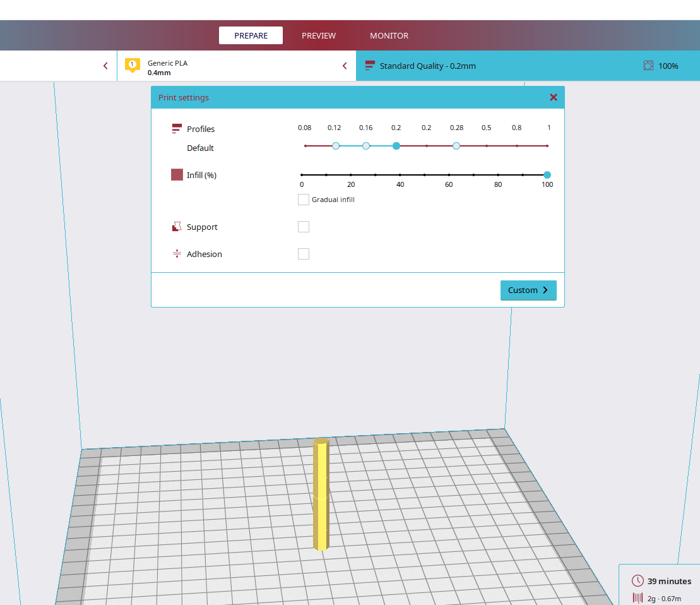
Task: Click the 39 minutes print time estimate
Action: 669,581
